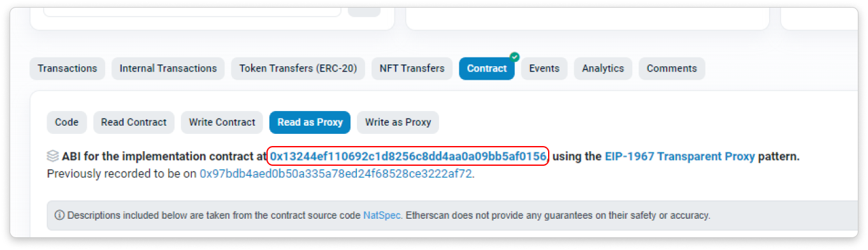Screen dimensions: 868x250
Task: Switch to Read Contract view
Action: (134, 122)
